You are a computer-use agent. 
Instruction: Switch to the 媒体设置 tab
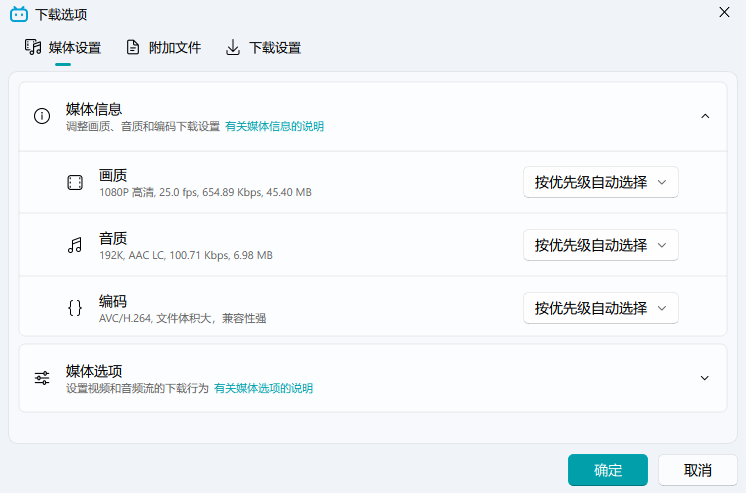63,48
